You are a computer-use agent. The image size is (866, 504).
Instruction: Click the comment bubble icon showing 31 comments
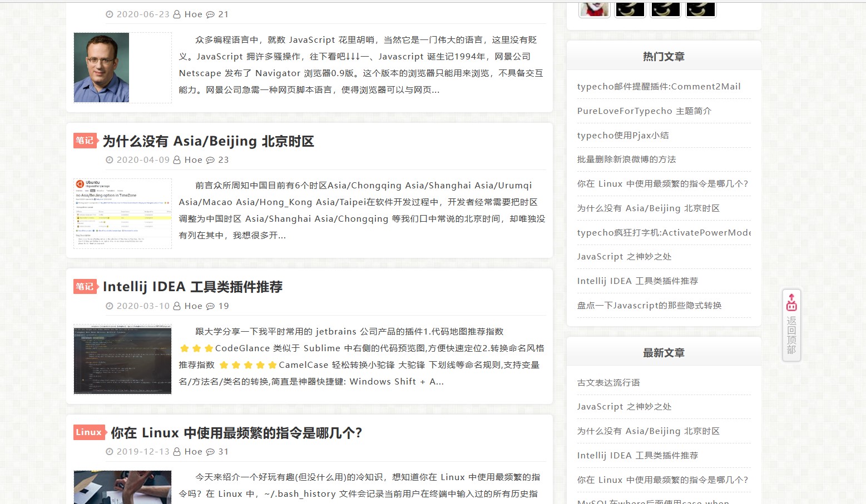pyautogui.click(x=211, y=452)
